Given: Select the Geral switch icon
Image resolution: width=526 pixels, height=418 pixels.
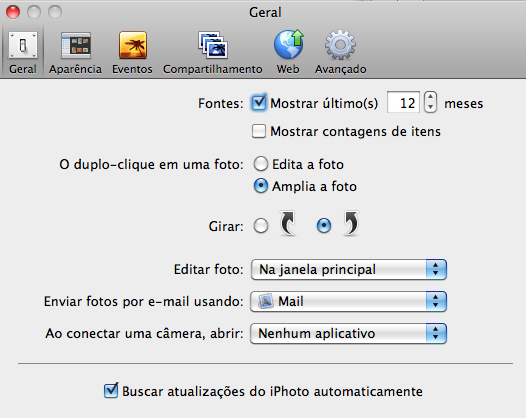Looking at the screenshot, I should coord(23,45).
